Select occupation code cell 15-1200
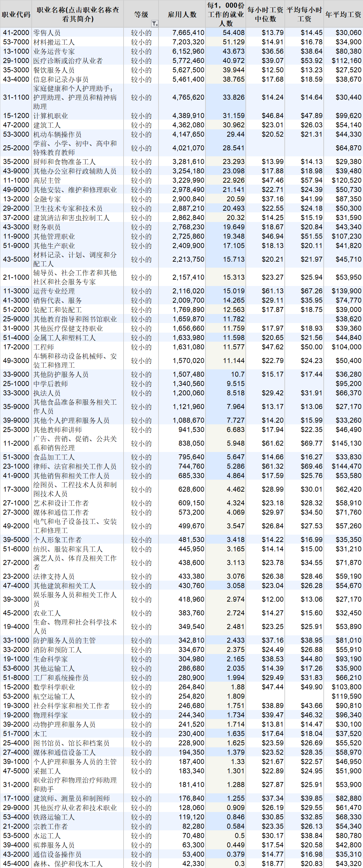The width and height of the screenshot is (363, 868). [16, 116]
